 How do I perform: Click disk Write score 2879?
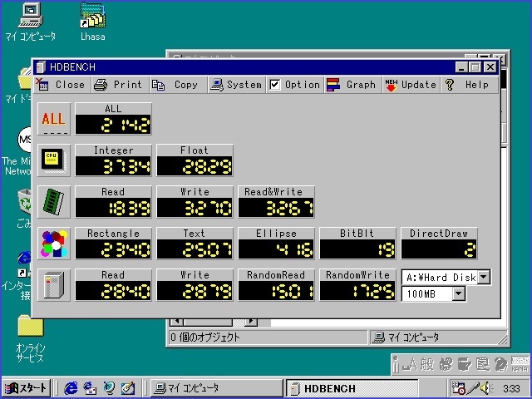coord(195,291)
